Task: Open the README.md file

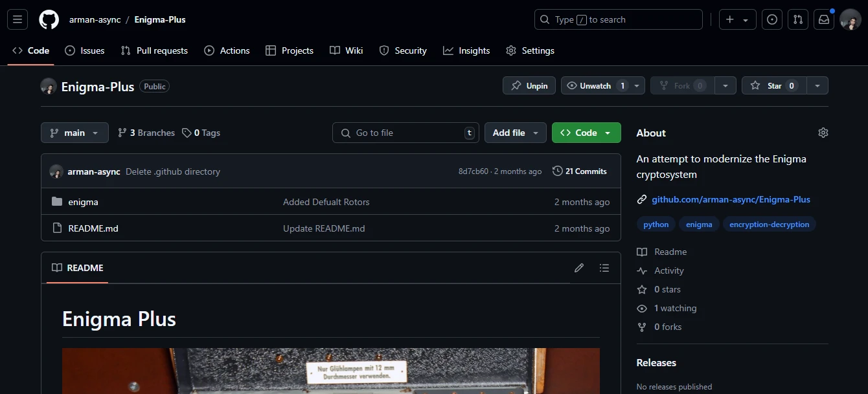Action: (93, 228)
